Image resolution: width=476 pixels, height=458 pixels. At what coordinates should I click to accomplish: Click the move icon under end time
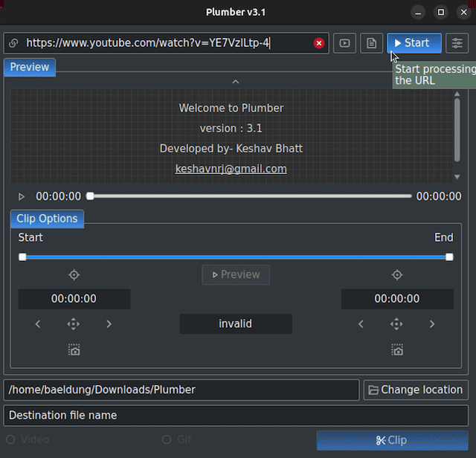click(397, 324)
